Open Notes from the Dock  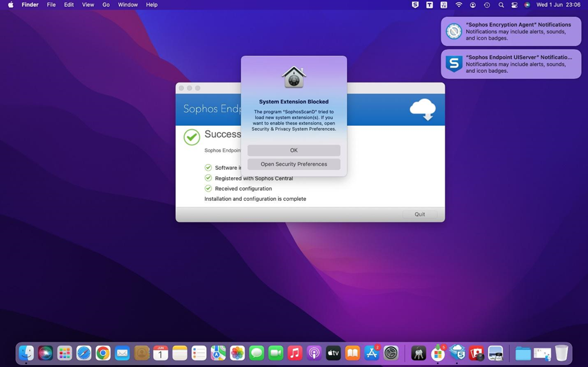pyautogui.click(x=180, y=353)
